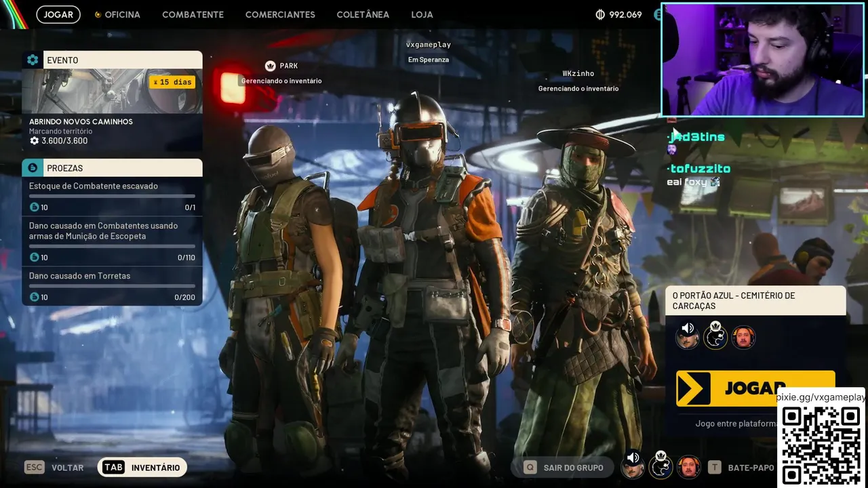The height and width of the screenshot is (488, 868).
Task: Click the streamer webcam overlay
Action: point(763,60)
